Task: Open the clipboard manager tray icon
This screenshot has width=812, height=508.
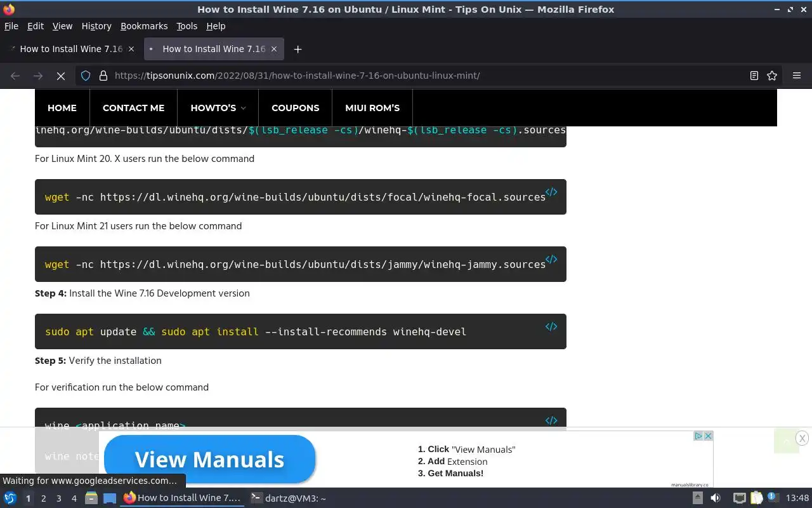Action: (x=756, y=498)
